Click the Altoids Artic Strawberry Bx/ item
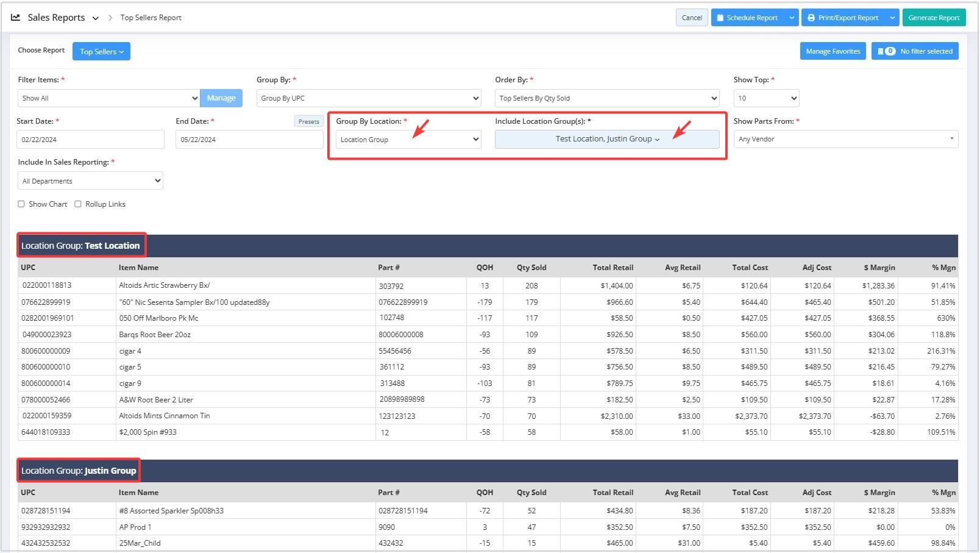The width and height of the screenshot is (980, 553). 165,285
